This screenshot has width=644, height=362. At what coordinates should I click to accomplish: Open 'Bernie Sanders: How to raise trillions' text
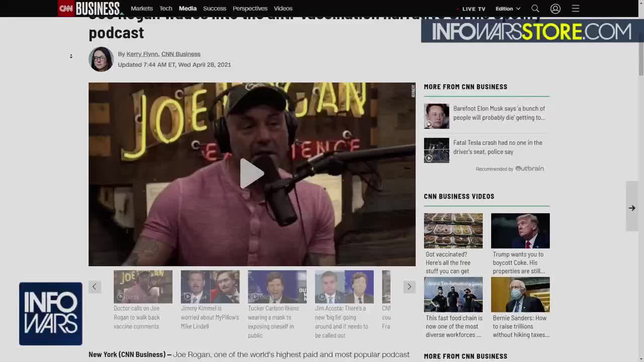(521, 326)
